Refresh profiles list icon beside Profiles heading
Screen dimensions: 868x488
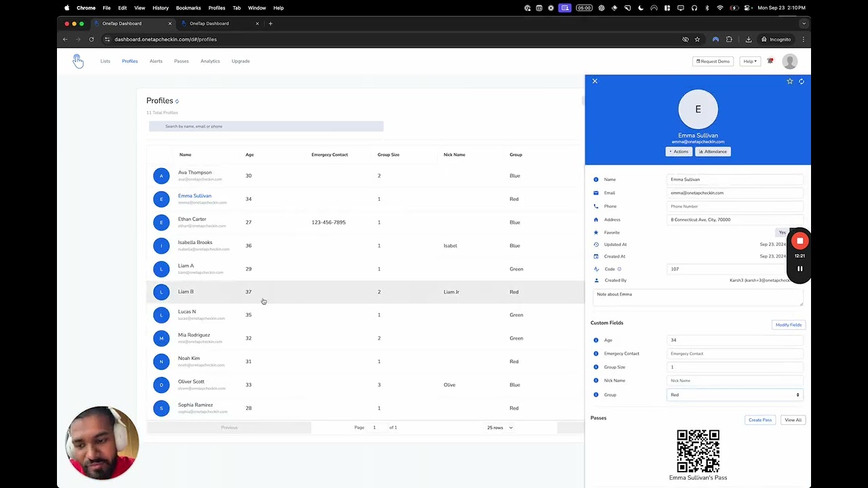177,101
